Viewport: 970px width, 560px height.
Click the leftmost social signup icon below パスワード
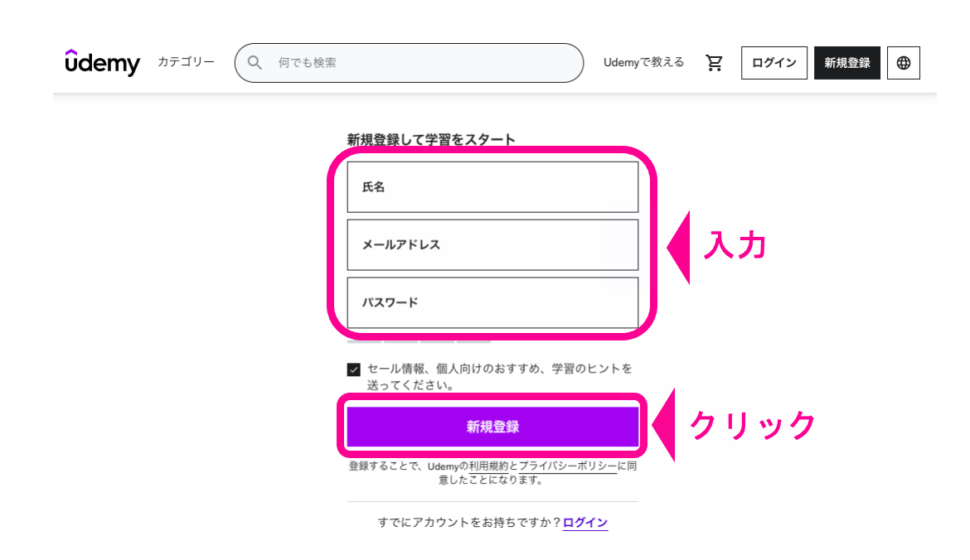364,340
